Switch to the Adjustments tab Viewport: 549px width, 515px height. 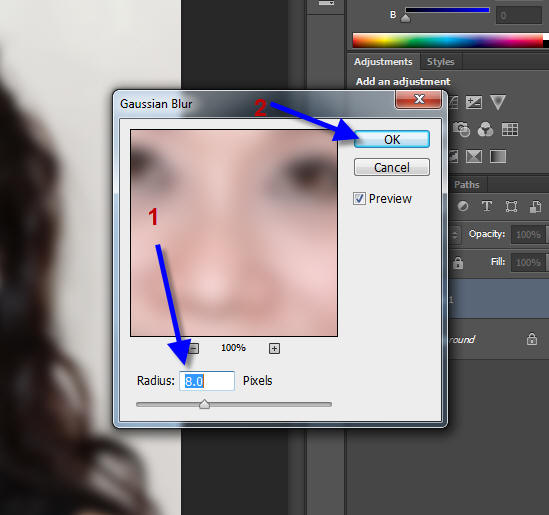coord(383,62)
